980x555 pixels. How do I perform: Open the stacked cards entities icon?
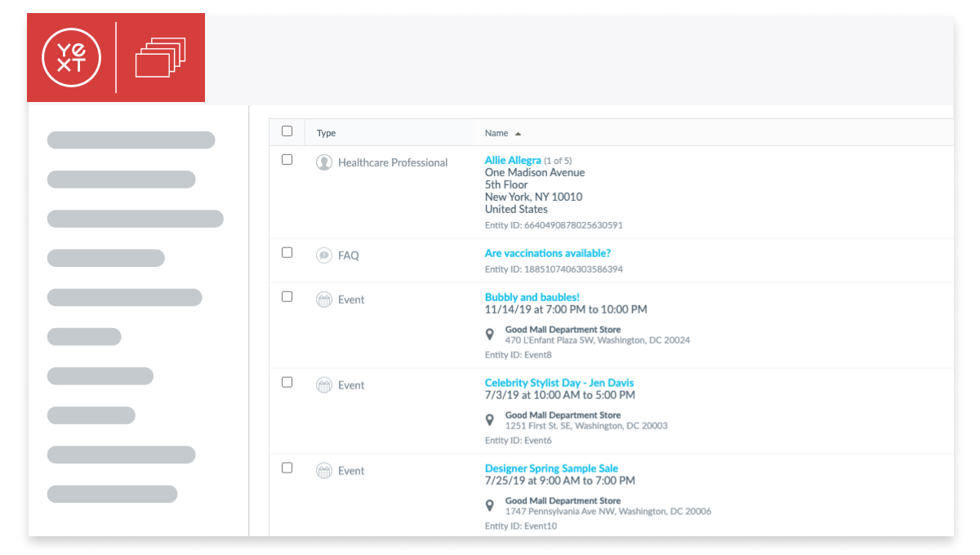160,57
